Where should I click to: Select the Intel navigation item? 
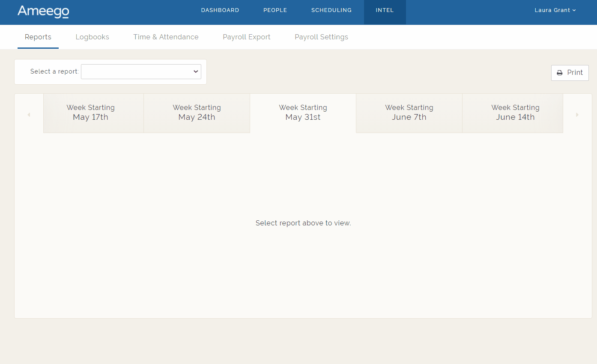coord(385,10)
